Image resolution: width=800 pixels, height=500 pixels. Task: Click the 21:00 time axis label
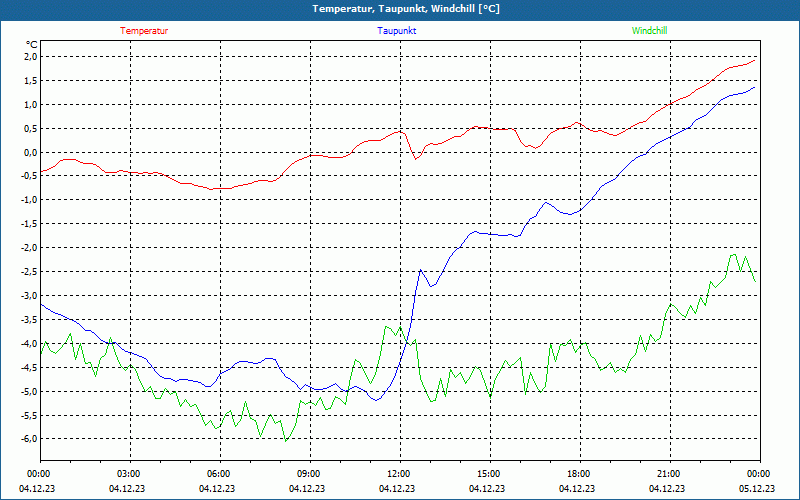point(670,474)
